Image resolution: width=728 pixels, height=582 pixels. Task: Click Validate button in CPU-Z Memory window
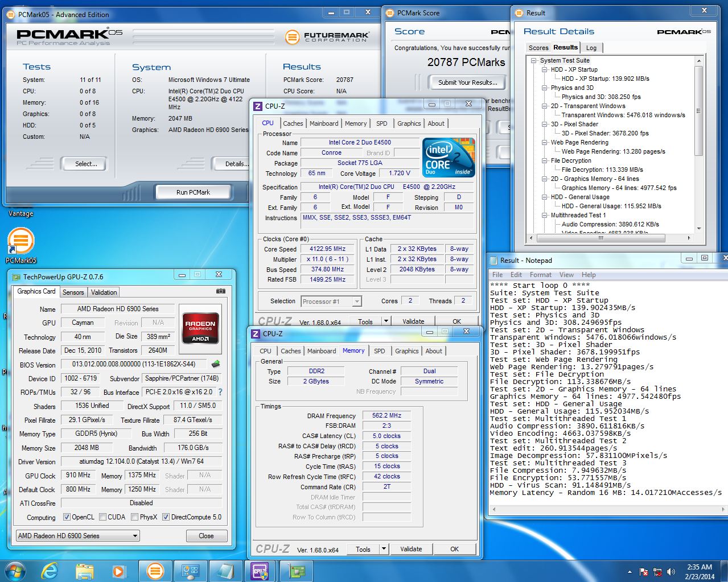[x=411, y=549]
